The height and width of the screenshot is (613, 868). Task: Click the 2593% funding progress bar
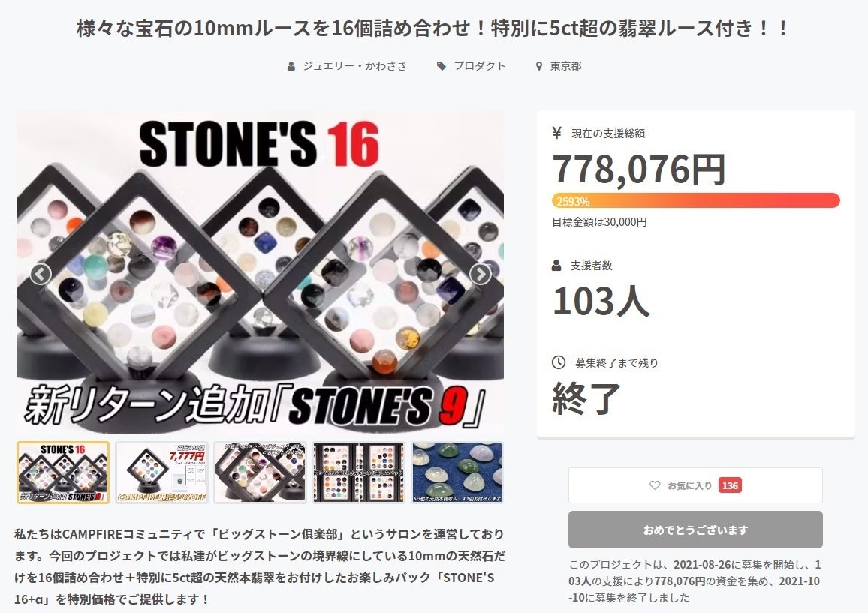point(696,200)
